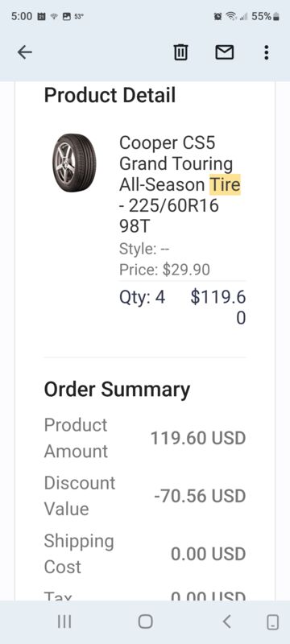
Task: Go to the home screen via the home button
Action: (x=146, y=621)
